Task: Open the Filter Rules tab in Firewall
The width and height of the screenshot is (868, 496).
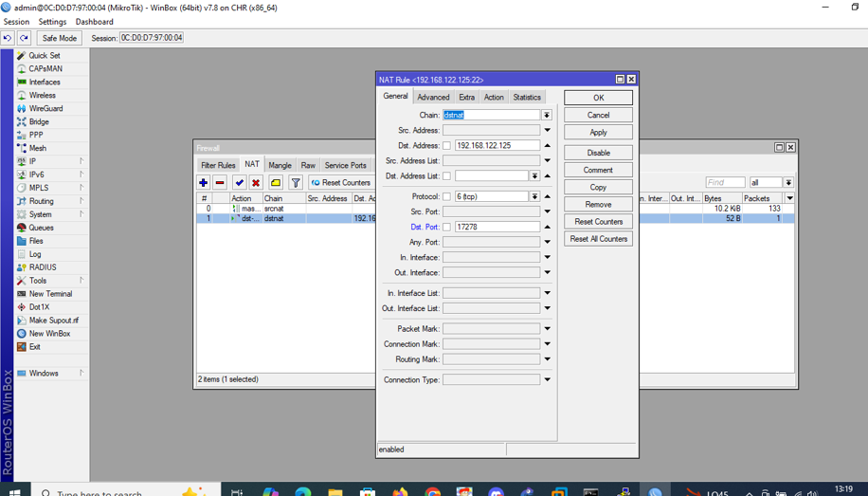Action: click(218, 165)
